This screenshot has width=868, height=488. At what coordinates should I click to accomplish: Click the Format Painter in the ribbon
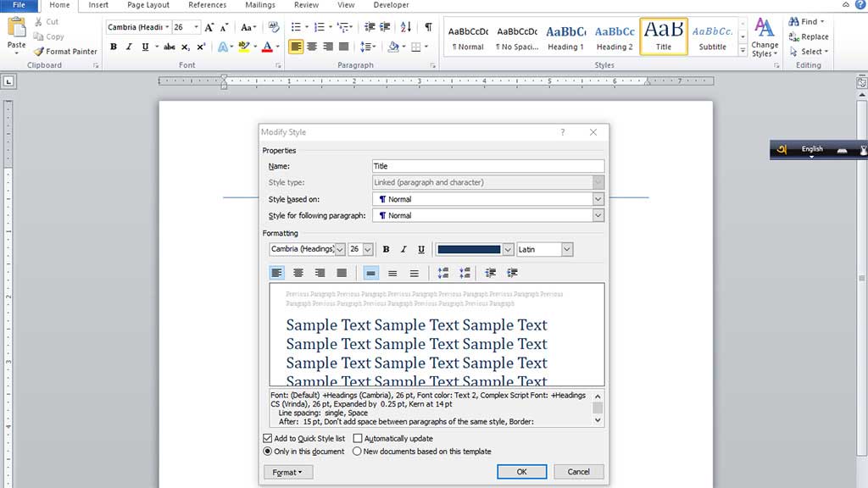65,52
